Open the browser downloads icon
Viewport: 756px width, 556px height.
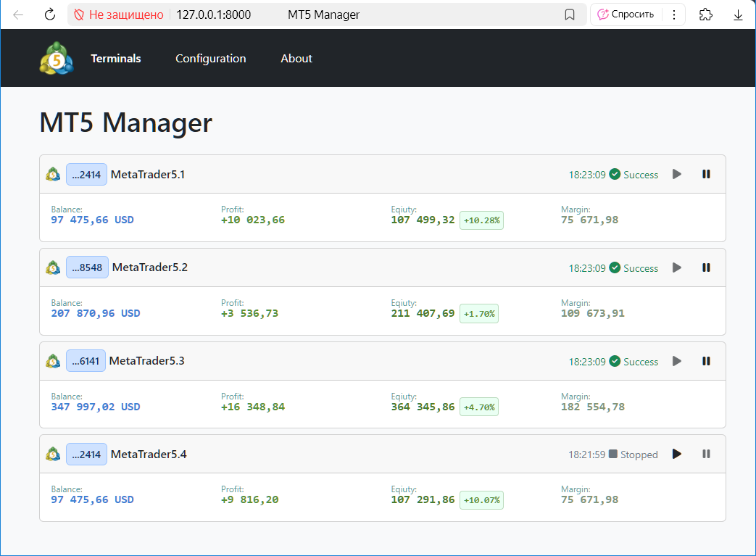[x=738, y=14]
